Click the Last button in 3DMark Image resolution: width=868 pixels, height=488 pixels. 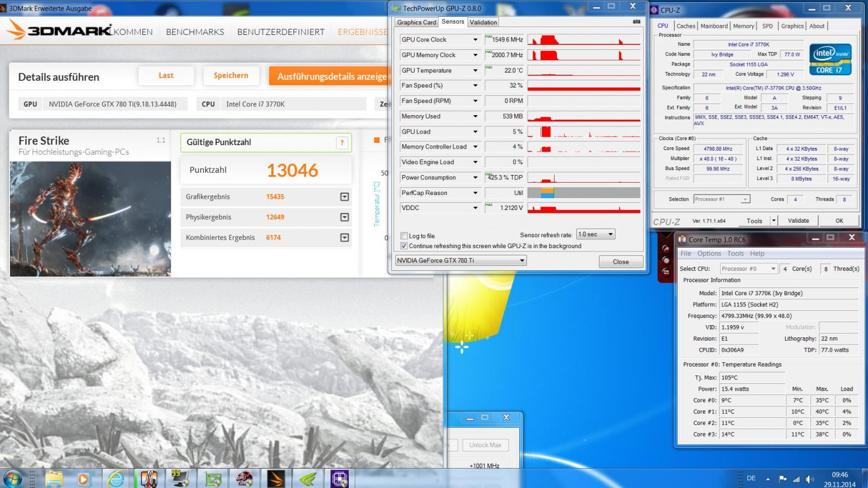click(166, 76)
